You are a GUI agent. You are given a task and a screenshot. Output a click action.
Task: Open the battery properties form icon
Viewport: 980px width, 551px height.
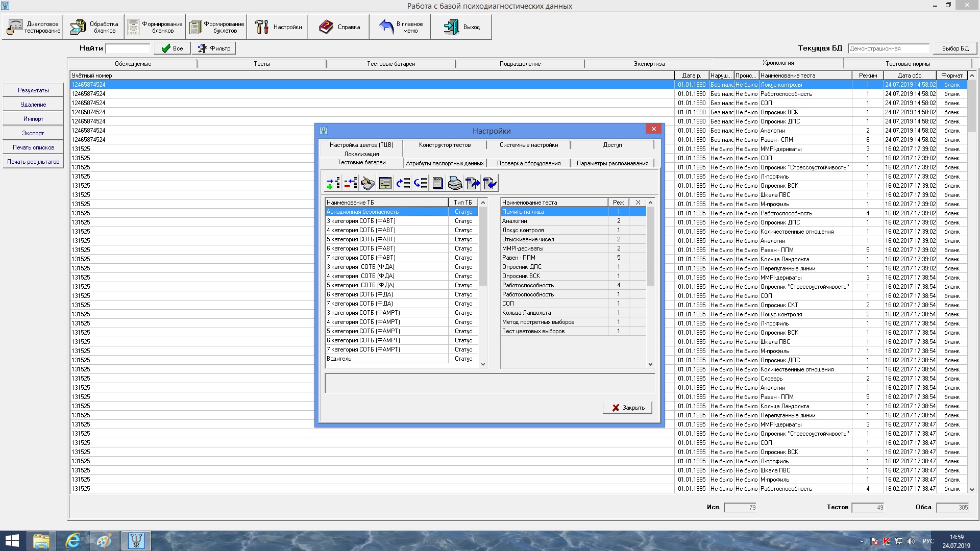(x=385, y=183)
